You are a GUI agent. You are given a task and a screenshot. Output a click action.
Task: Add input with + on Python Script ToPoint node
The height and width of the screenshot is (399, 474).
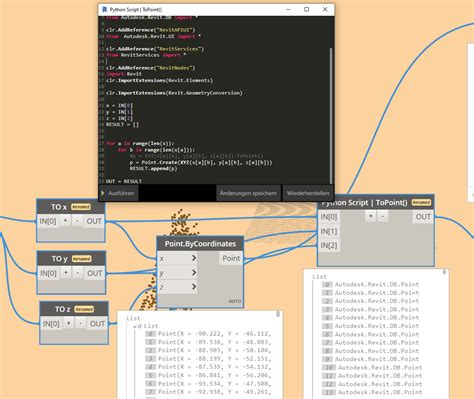pos(371,216)
